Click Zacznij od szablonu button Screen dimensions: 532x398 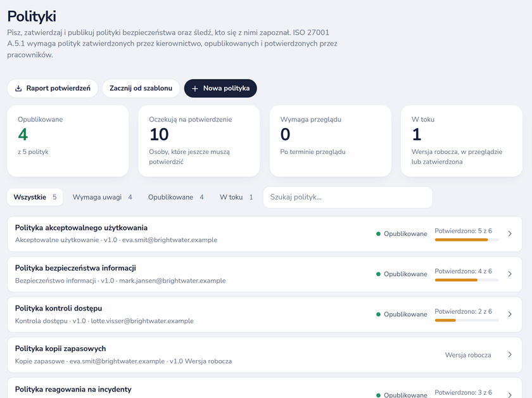click(141, 88)
